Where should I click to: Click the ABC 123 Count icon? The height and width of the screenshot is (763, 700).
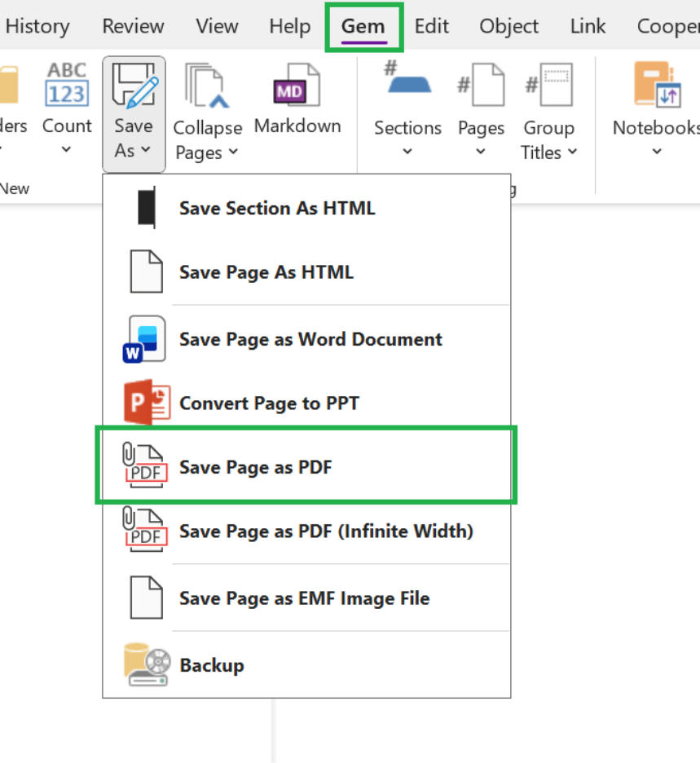(x=67, y=85)
